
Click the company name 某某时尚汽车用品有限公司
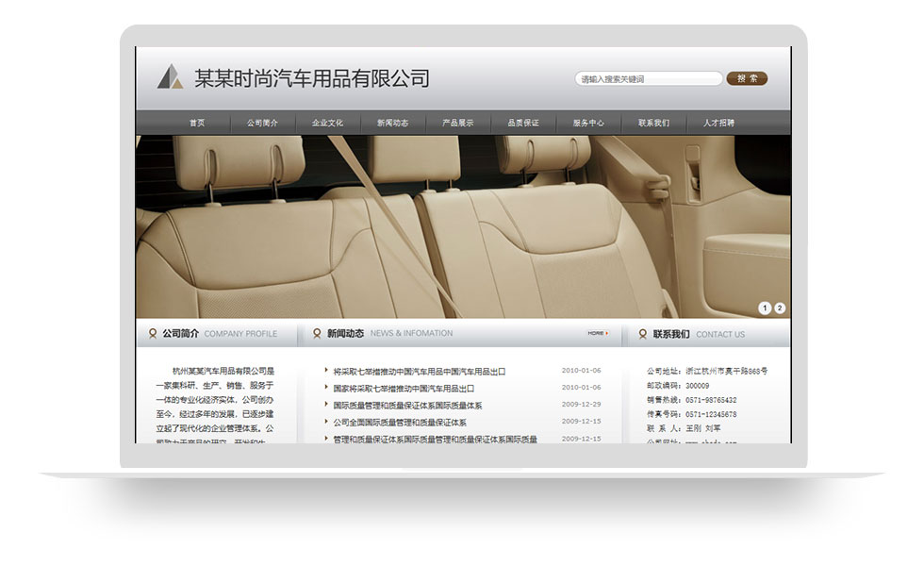312,78
